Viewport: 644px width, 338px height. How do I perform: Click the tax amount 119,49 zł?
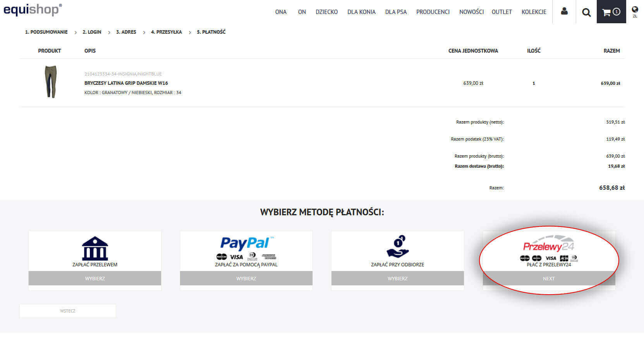click(615, 139)
